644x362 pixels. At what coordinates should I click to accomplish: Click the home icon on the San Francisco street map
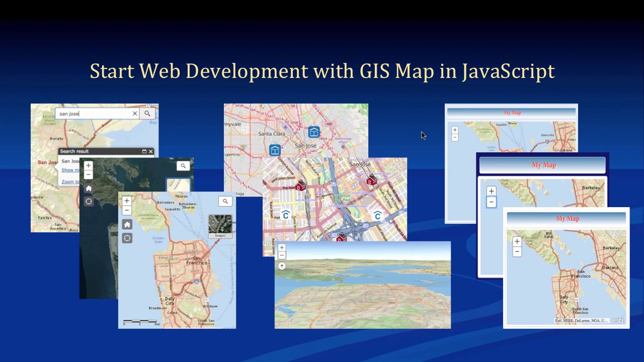[x=127, y=225]
